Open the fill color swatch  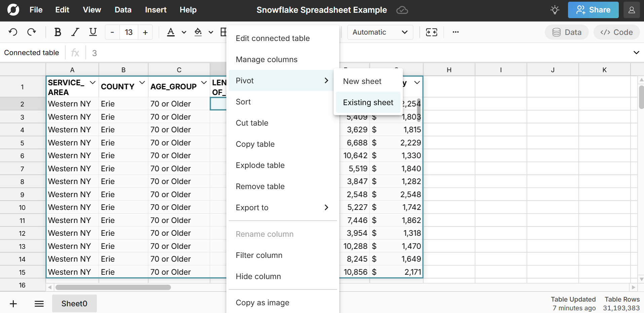198,32
